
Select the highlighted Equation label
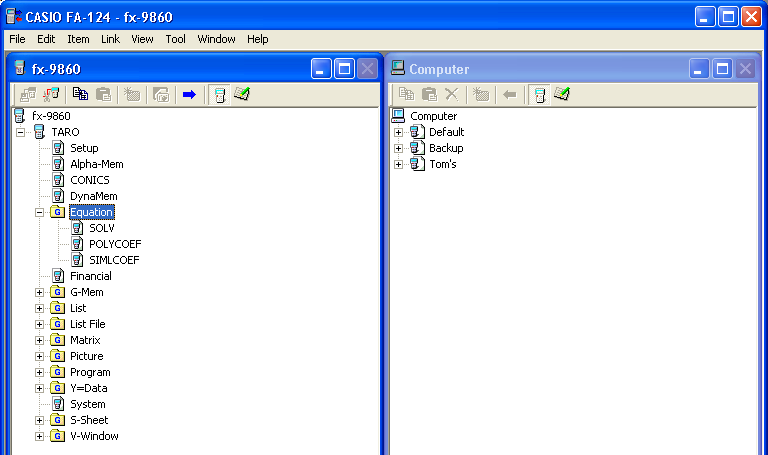point(92,212)
